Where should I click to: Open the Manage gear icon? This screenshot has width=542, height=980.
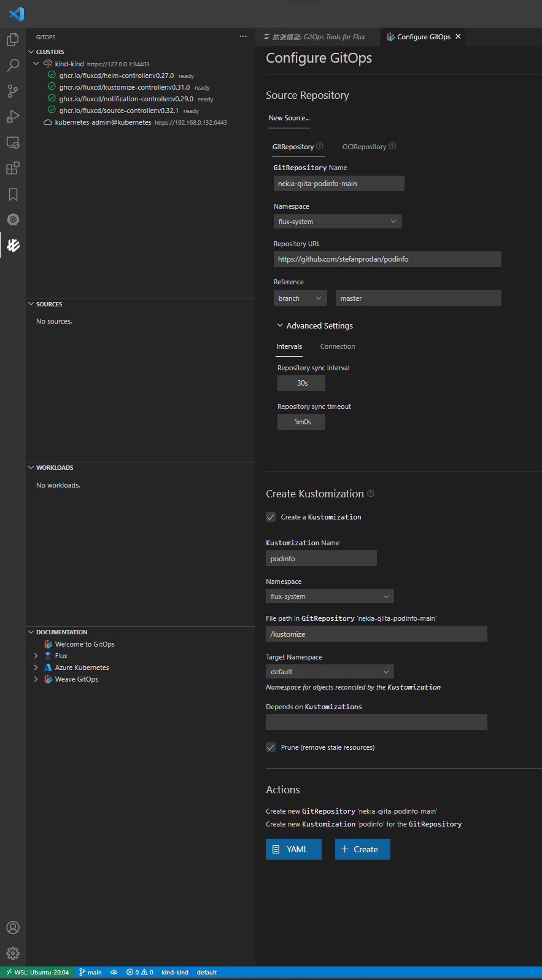pyautogui.click(x=13, y=953)
